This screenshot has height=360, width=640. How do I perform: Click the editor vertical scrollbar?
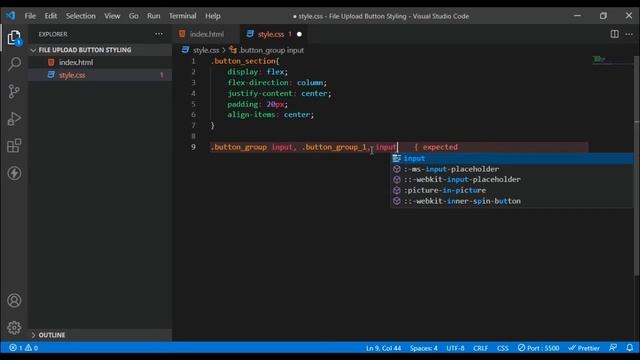tap(637, 167)
